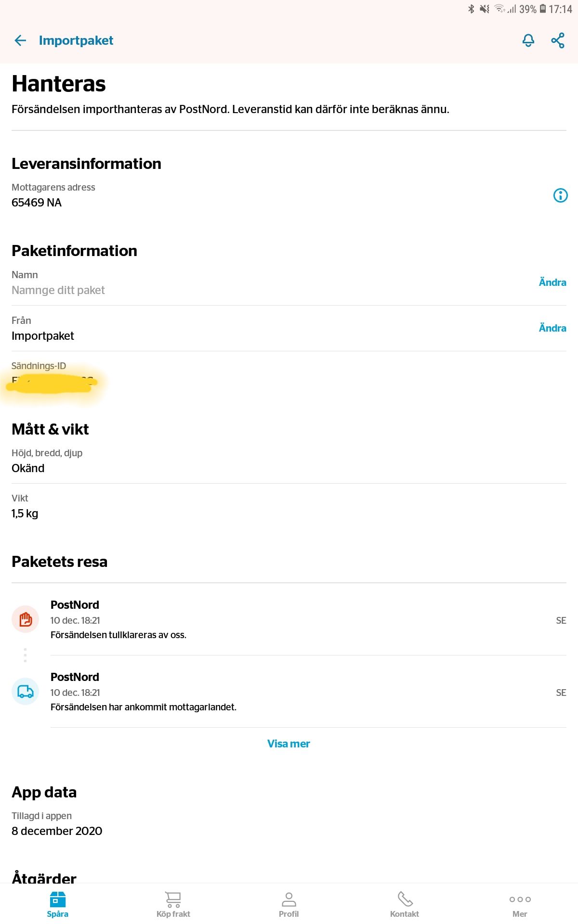578x924 pixels.
Task: Tap the delivery truck status icon
Action: point(25,692)
